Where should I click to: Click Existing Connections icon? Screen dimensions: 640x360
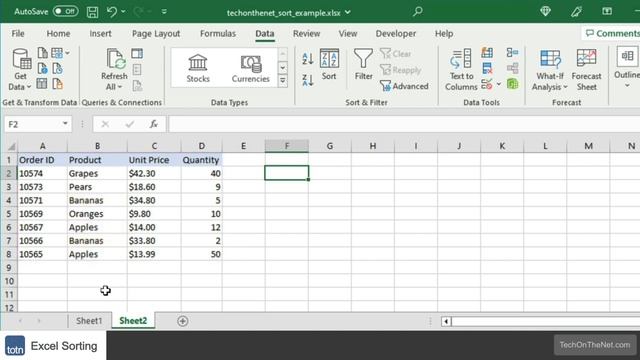click(x=58, y=84)
